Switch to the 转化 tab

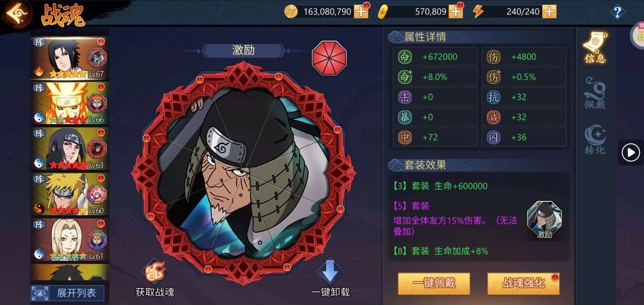595,139
